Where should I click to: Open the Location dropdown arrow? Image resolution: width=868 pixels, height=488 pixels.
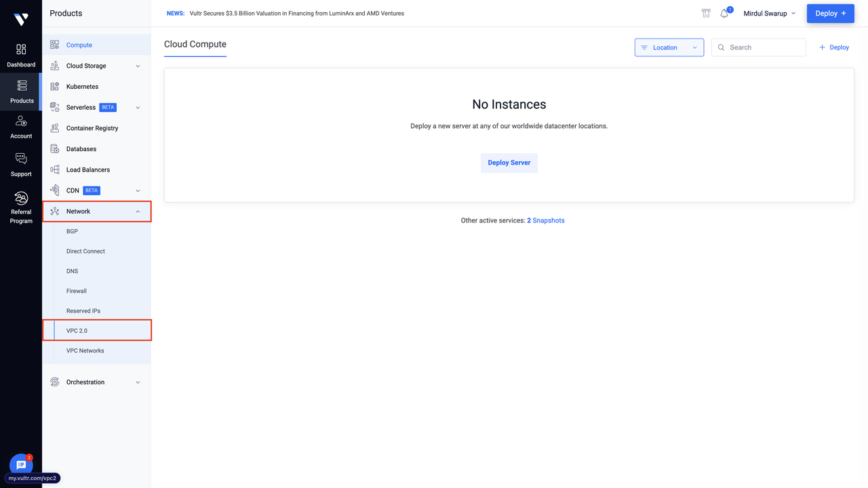(x=694, y=47)
